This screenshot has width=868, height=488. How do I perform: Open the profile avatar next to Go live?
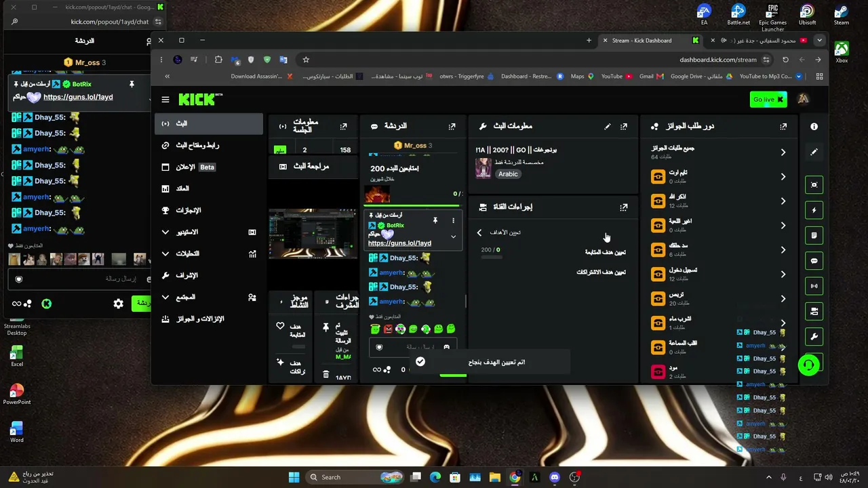(x=803, y=100)
